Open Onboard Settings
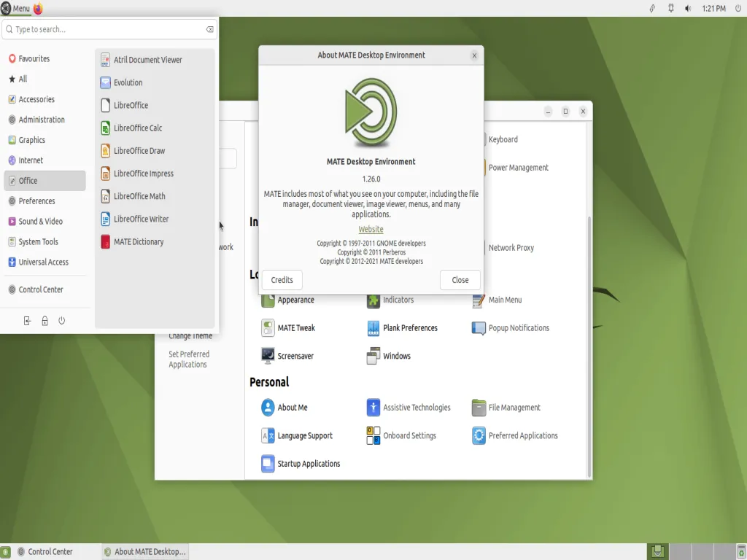This screenshot has height=560, width=747. 401,435
